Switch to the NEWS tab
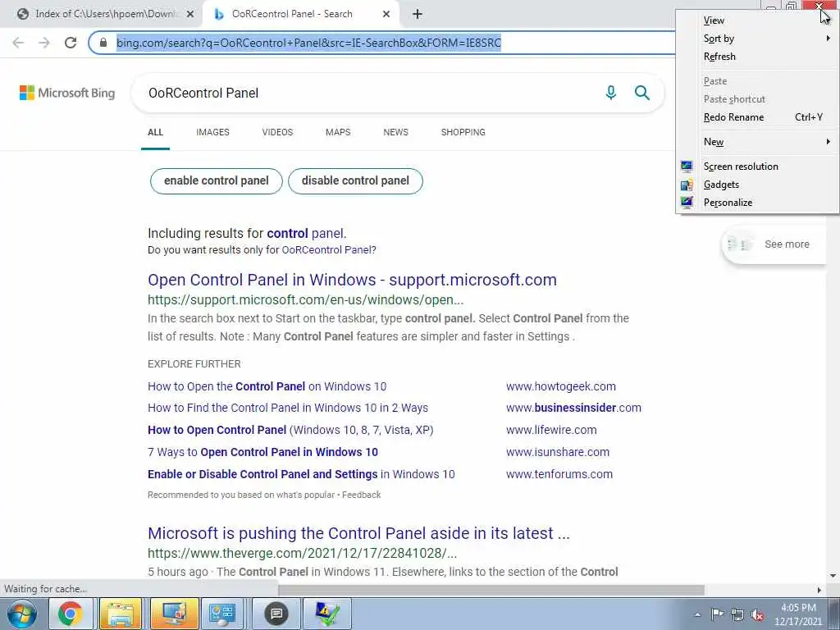 (x=396, y=132)
